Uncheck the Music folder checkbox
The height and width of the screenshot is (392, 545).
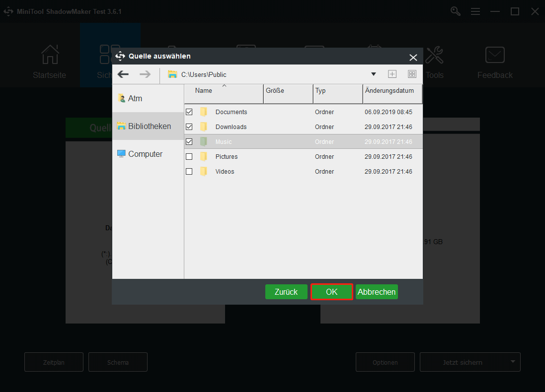point(189,141)
